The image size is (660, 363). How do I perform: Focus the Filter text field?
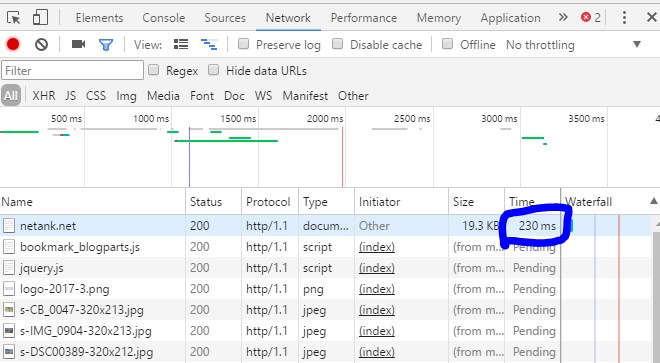point(72,70)
